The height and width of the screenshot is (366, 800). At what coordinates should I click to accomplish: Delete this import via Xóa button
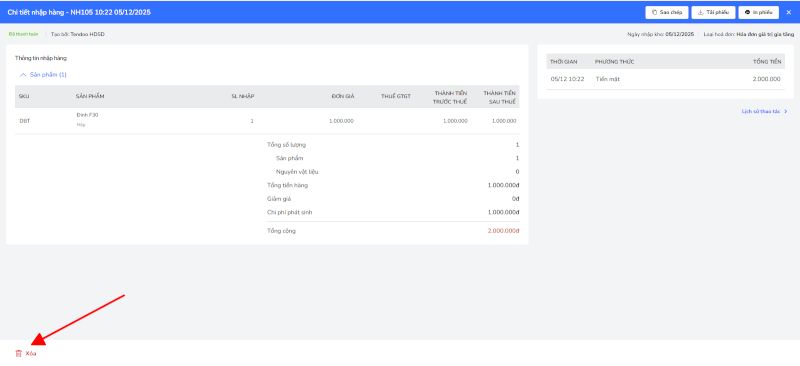tap(26, 353)
